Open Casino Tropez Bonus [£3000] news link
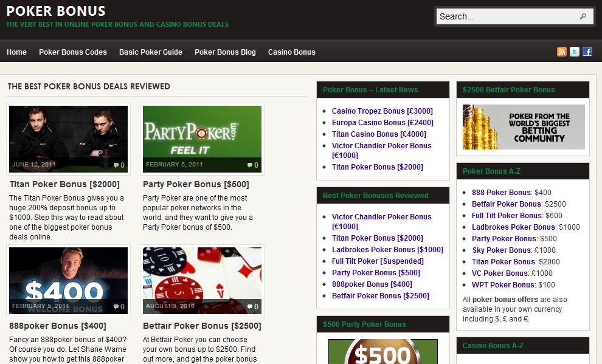The width and height of the screenshot is (602, 364). 382,111
